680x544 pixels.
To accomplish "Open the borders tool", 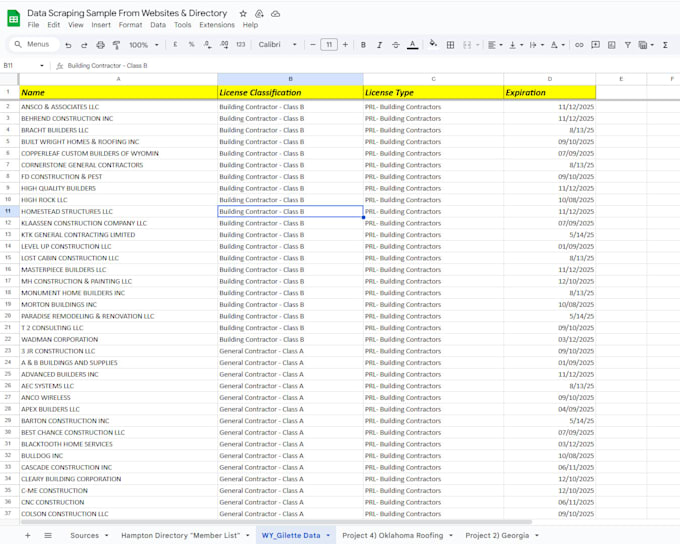I will pos(451,45).
